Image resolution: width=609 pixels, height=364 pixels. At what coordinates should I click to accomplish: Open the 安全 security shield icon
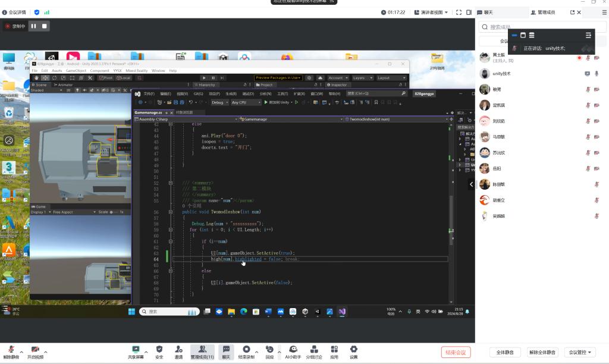pos(159,349)
